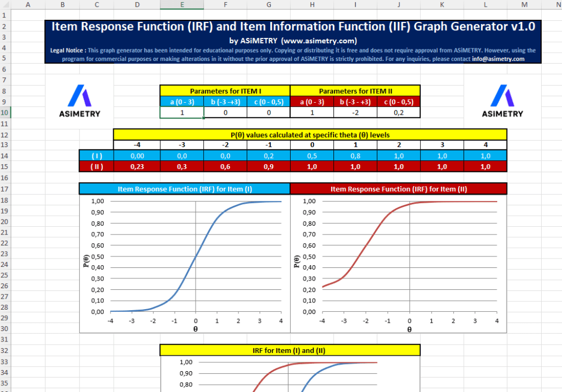
Task: Select the Item I 'b' parameter value cell
Action: click(225, 112)
